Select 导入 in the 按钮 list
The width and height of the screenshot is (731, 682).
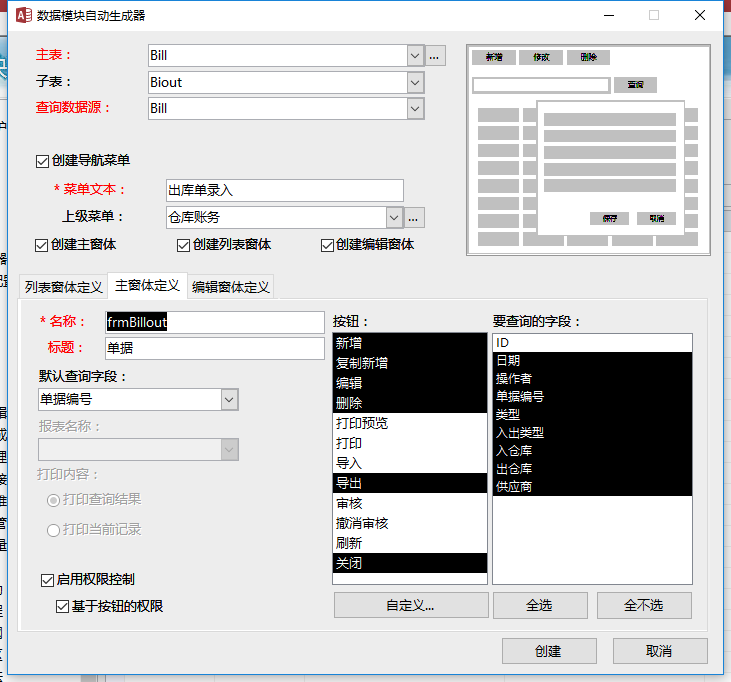pyautogui.click(x=410, y=463)
